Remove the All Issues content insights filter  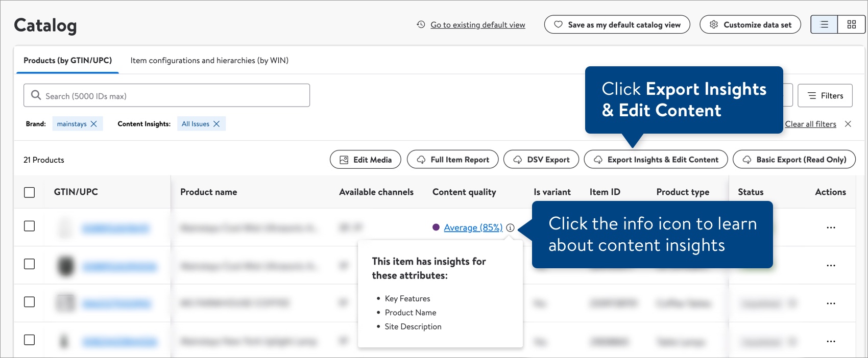click(216, 124)
